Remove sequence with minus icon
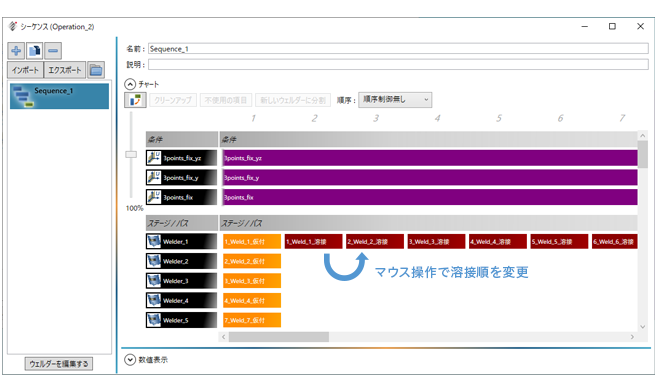The width and height of the screenshot is (660, 390). (x=53, y=51)
